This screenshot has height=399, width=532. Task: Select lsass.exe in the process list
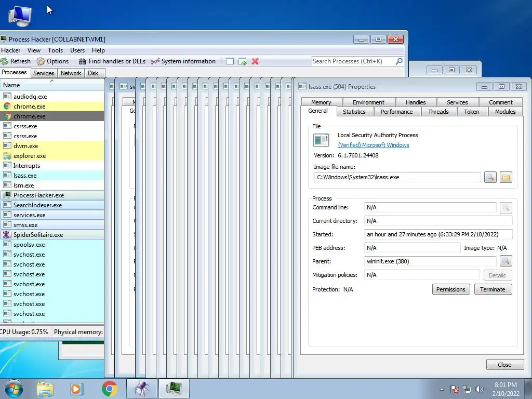tap(52, 176)
